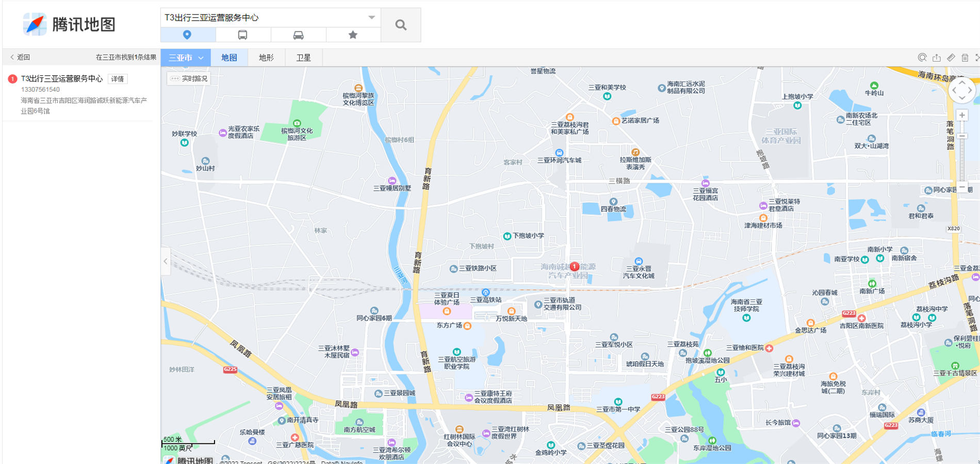This screenshot has width=980, height=464.
Task: Switch to 地图 map view tab
Action: pyautogui.click(x=229, y=58)
